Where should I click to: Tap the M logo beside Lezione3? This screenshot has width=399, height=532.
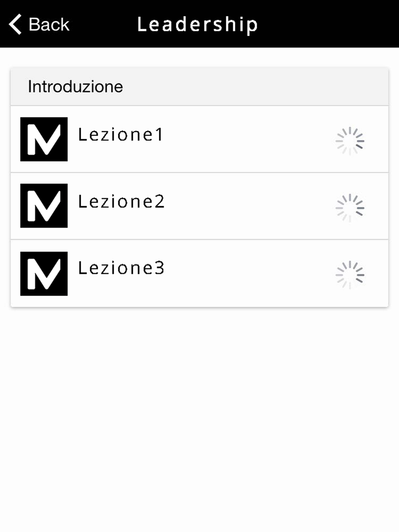click(x=44, y=274)
